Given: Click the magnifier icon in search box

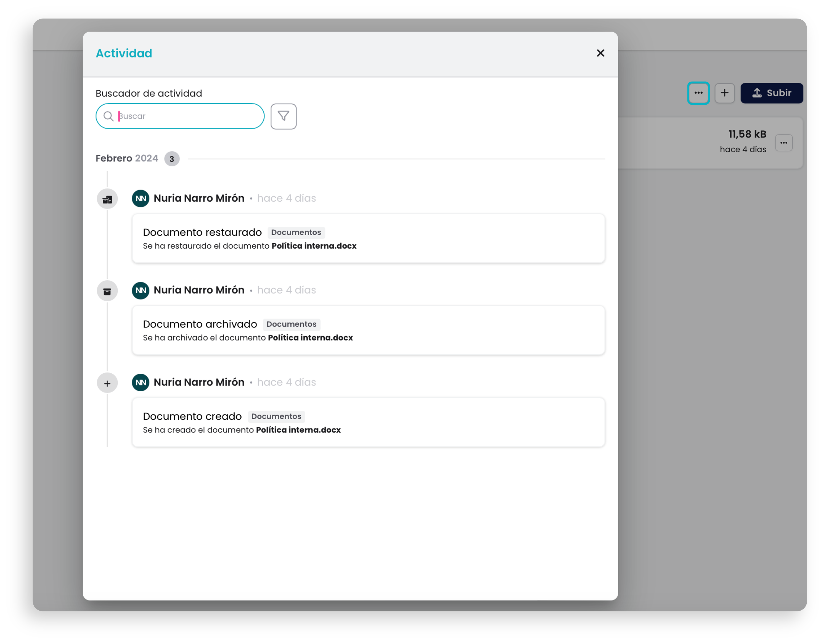Looking at the screenshot, I should tap(108, 116).
